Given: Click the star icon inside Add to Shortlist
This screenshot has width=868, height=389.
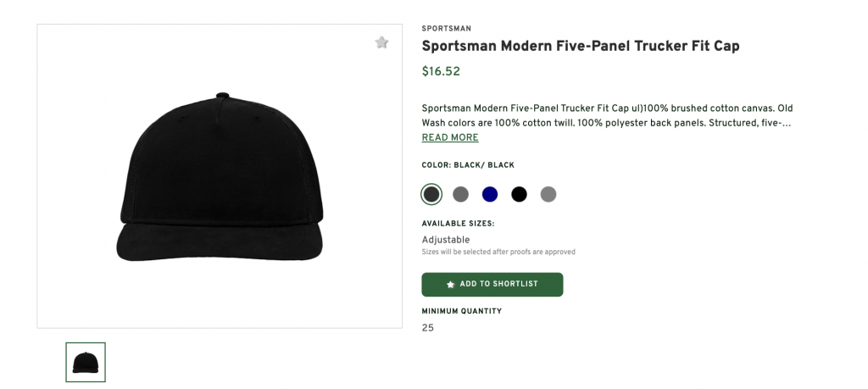Looking at the screenshot, I should click(450, 285).
